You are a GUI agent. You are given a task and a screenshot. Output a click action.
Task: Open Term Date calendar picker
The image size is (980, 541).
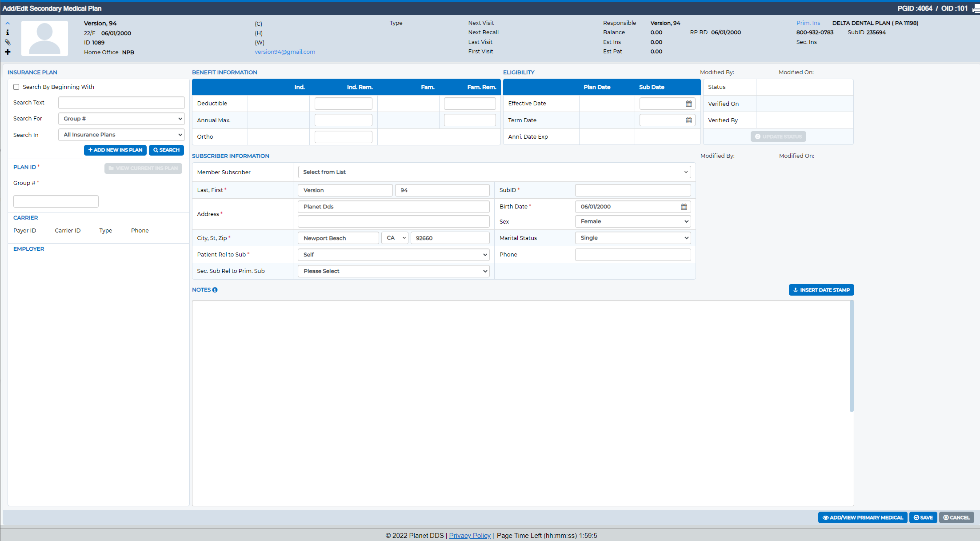tap(689, 120)
